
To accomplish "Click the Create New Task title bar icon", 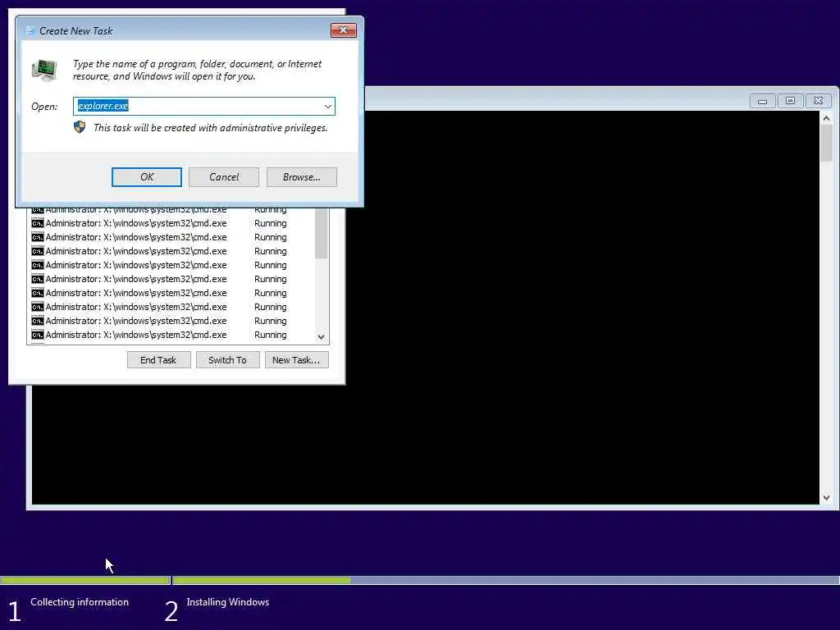I will tap(30, 30).
